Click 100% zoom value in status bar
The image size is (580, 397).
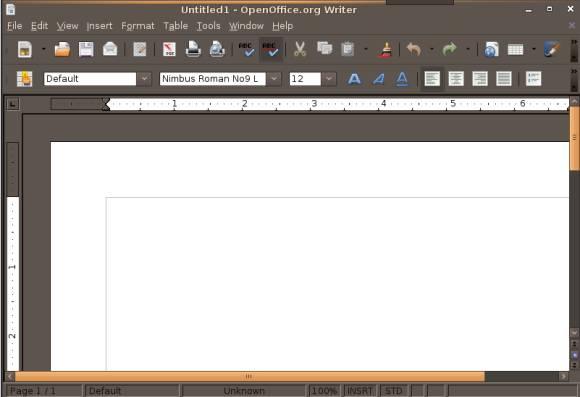click(324, 391)
